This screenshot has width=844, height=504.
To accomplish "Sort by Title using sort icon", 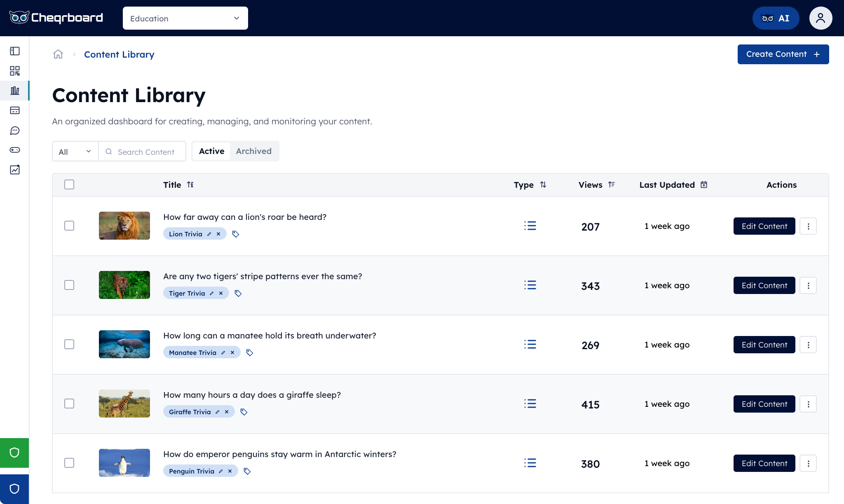I will pyautogui.click(x=190, y=184).
